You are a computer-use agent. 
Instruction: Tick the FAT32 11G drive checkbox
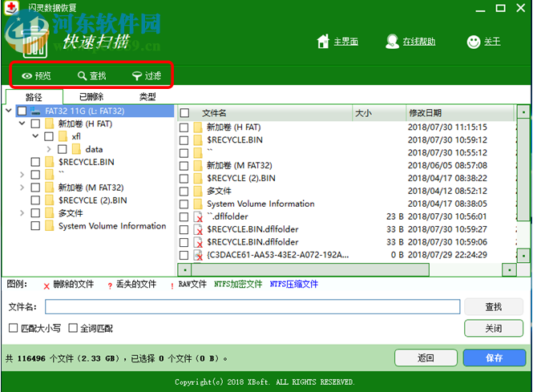coord(22,111)
